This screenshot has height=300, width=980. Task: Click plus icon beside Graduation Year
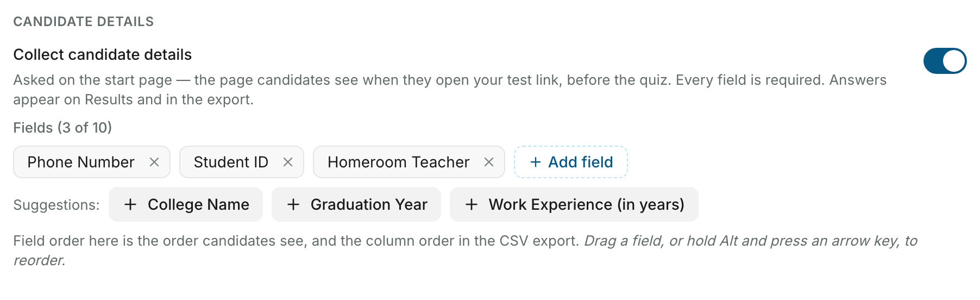(x=293, y=204)
